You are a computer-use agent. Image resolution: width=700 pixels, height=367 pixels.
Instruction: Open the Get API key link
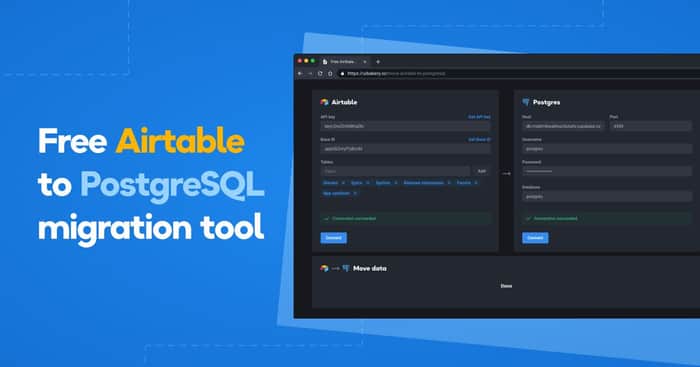tap(479, 117)
